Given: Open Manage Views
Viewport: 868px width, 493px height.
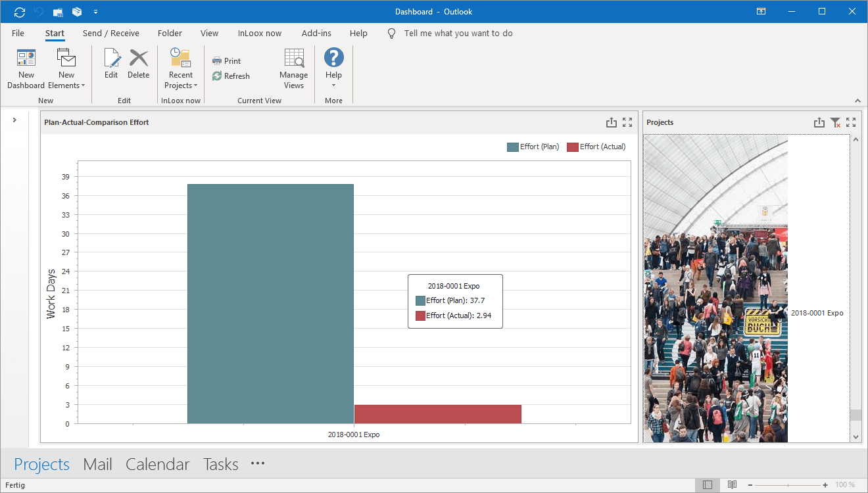Looking at the screenshot, I should click(x=293, y=68).
